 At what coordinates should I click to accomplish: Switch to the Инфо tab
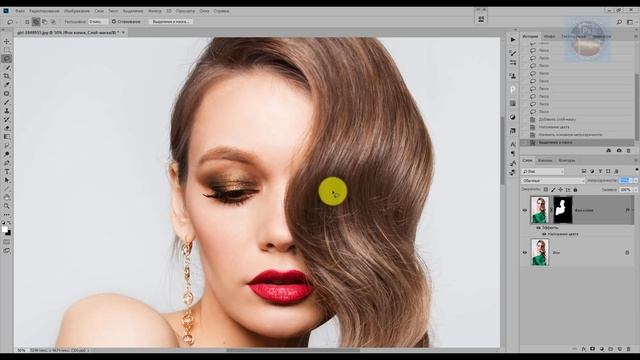[x=549, y=36]
